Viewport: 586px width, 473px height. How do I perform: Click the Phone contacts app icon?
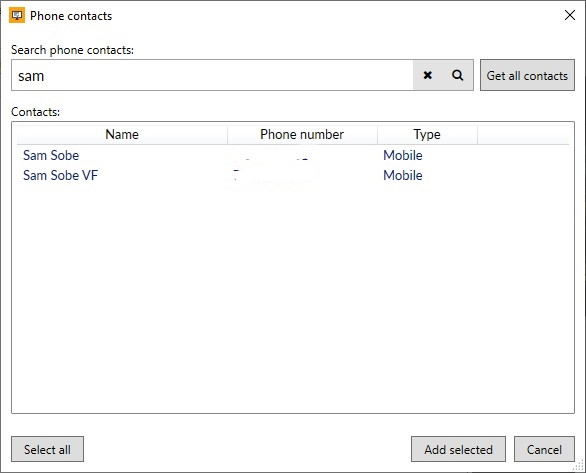point(17,16)
